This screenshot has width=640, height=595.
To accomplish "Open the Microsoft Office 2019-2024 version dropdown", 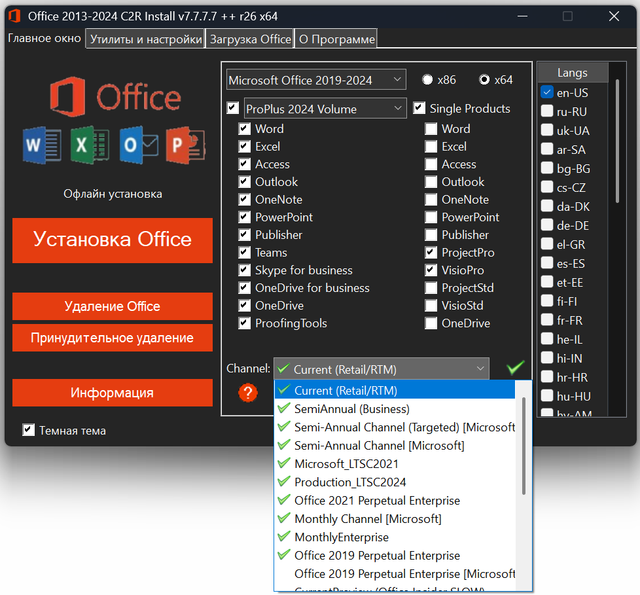I will point(316,80).
